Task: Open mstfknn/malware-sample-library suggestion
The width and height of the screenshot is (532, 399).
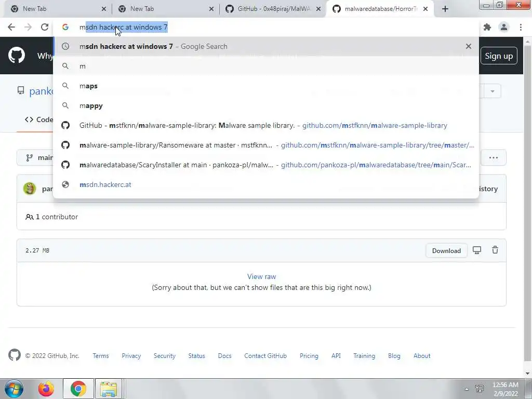Action: pos(266,125)
